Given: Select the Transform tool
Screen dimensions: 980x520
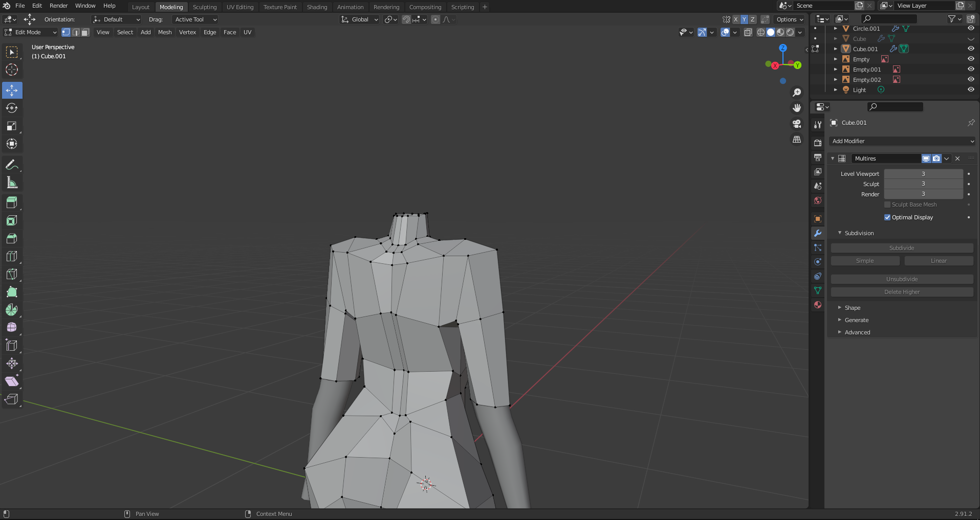Looking at the screenshot, I should (12, 144).
